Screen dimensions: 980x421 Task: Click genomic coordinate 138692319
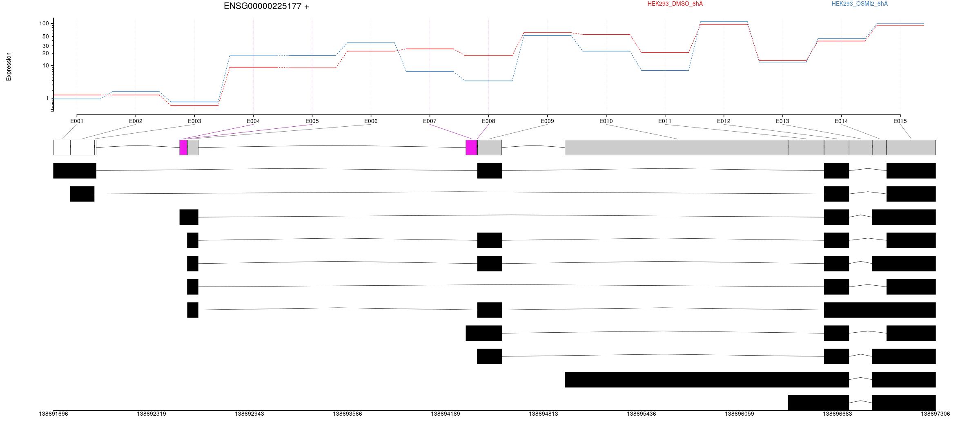point(151,414)
